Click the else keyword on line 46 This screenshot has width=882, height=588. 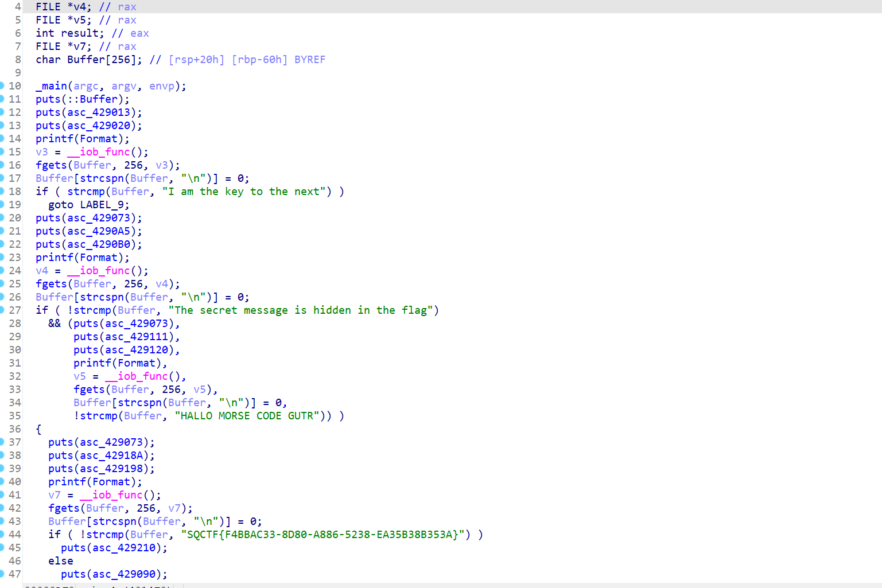pos(61,561)
